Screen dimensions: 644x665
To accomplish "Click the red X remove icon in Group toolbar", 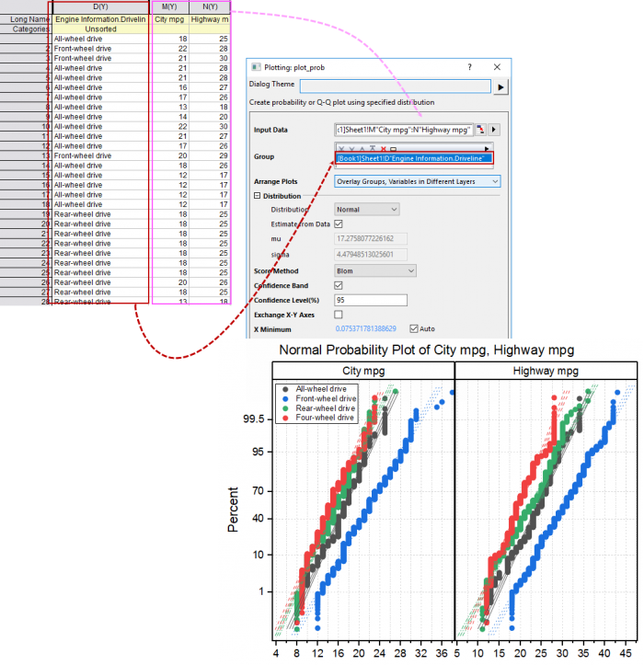I will (x=382, y=148).
